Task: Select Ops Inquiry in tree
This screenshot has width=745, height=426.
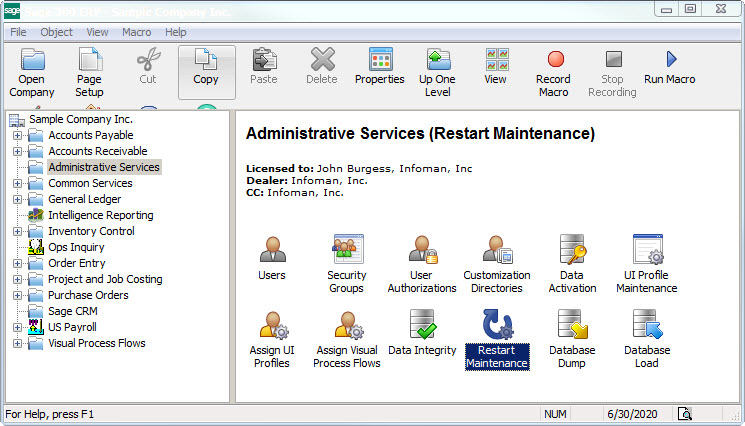Action: click(x=76, y=247)
